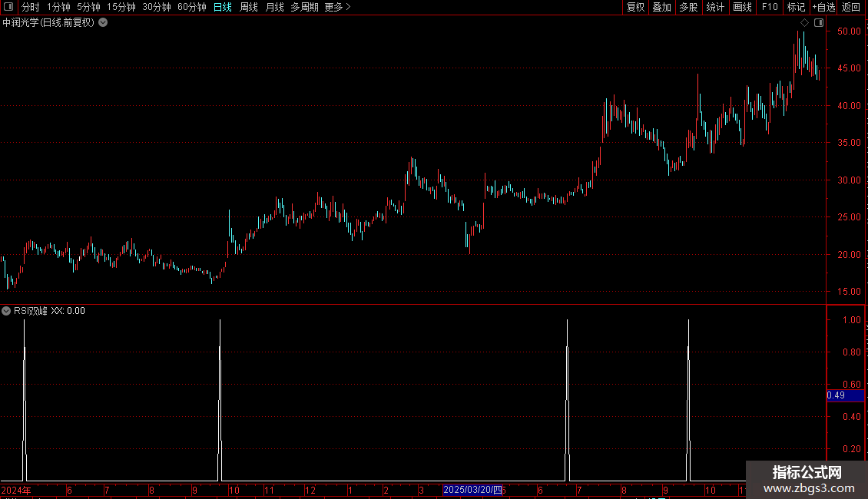The image size is (868, 499).
Task: Click the 20.00 price axis label
Action: [849, 254]
